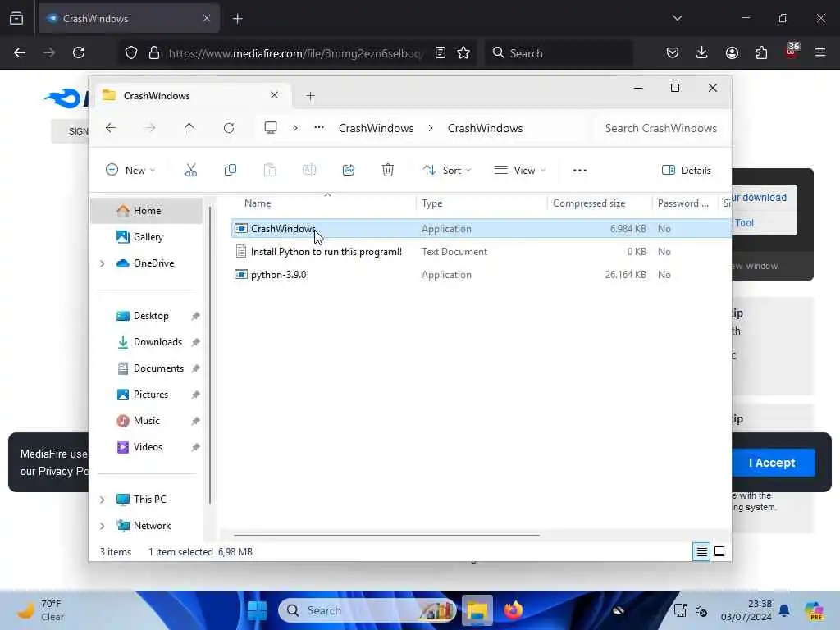Click File Explorer on the taskbar
This screenshot has height=630, width=840.
[477, 610]
